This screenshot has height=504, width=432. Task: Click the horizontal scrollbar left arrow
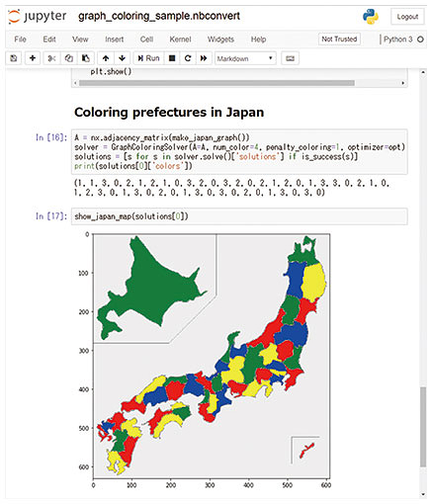pyautogui.click(x=75, y=83)
